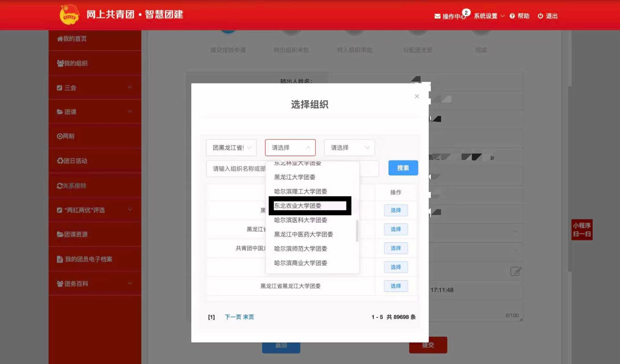
Task: Click the 17:11:48 time value
Action: pyautogui.click(x=442, y=290)
